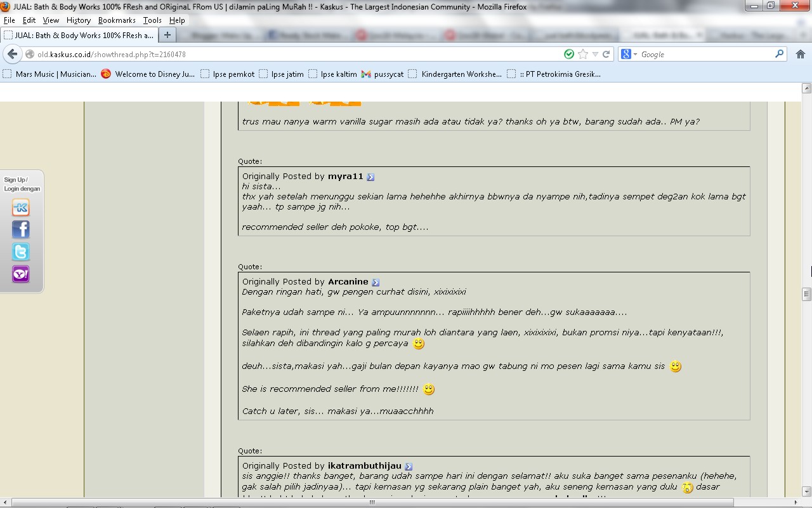Click the Disney bookmark favicon
812x508 pixels.
[x=106, y=74]
